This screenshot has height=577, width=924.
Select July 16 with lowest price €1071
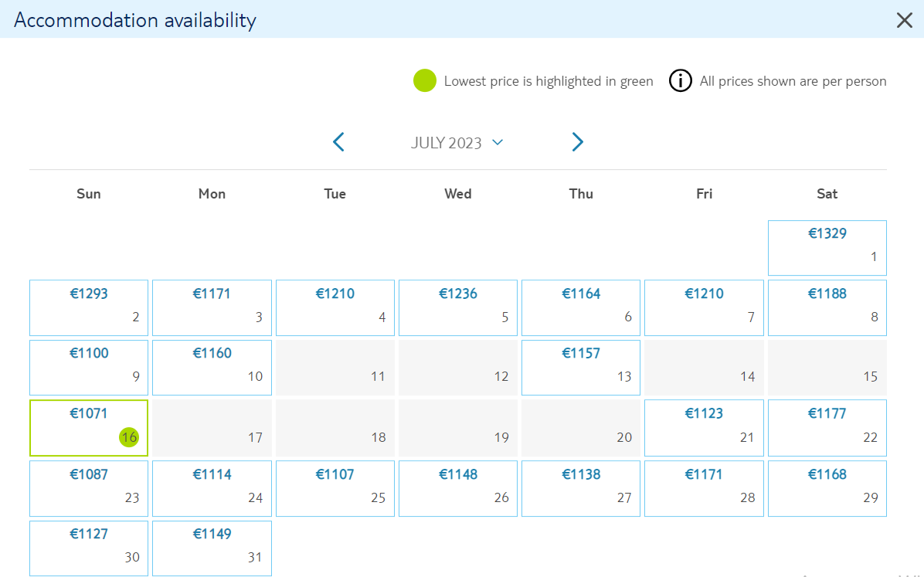88,428
